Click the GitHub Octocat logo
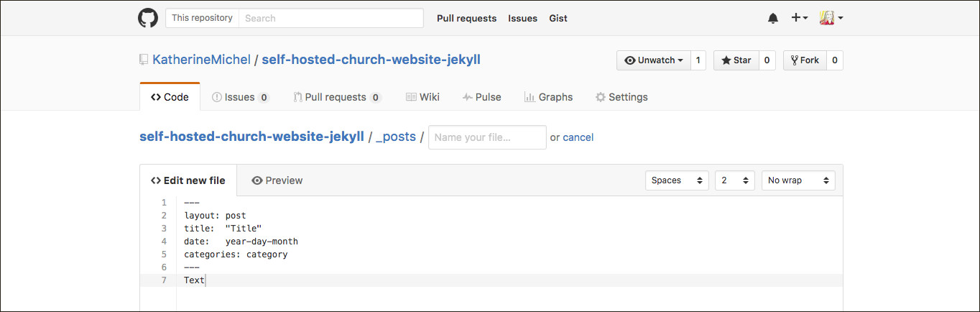Screen dimensions: 980x312 click(148, 18)
